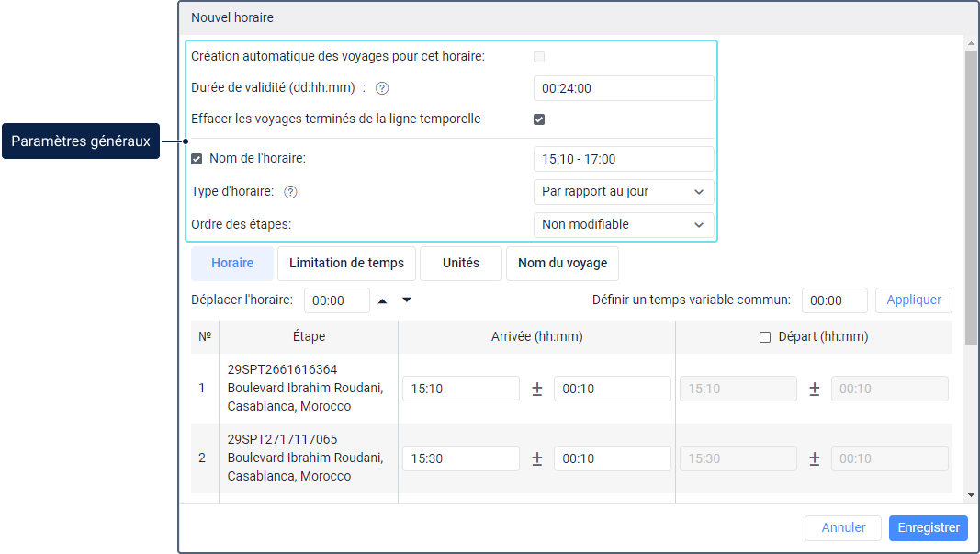Viewport: 980px width, 554px height.
Task: Shift schedule later with down arrow
Action: pos(407,300)
